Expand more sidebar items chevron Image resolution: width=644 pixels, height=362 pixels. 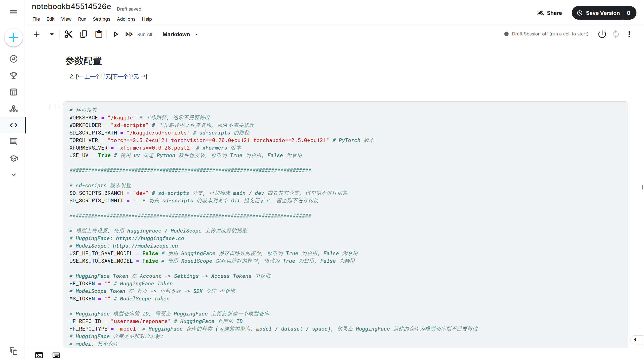pyautogui.click(x=14, y=175)
